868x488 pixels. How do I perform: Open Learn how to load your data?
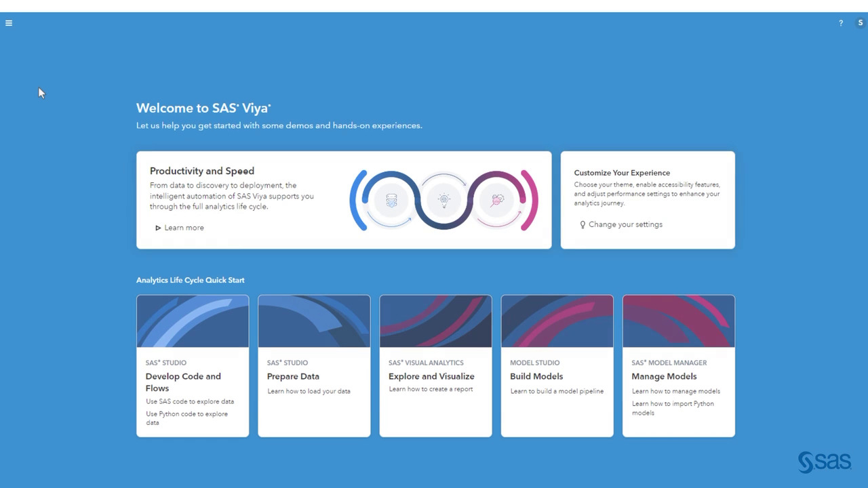[309, 391]
